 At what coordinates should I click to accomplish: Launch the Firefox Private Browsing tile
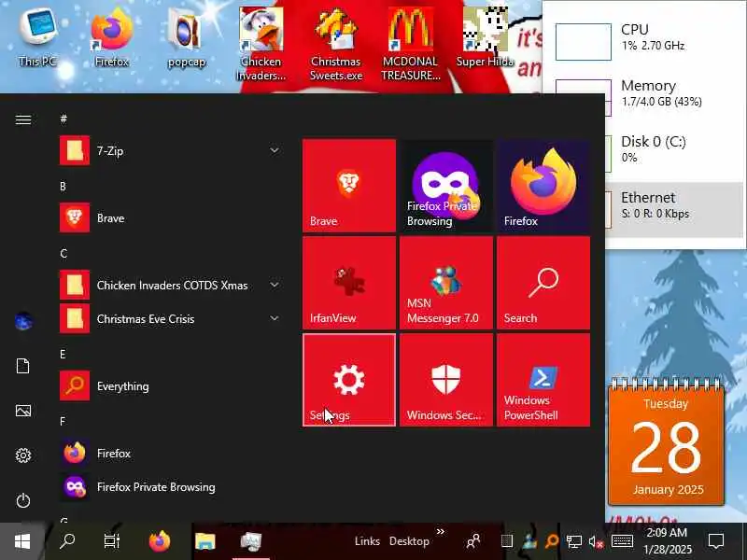[446, 186]
